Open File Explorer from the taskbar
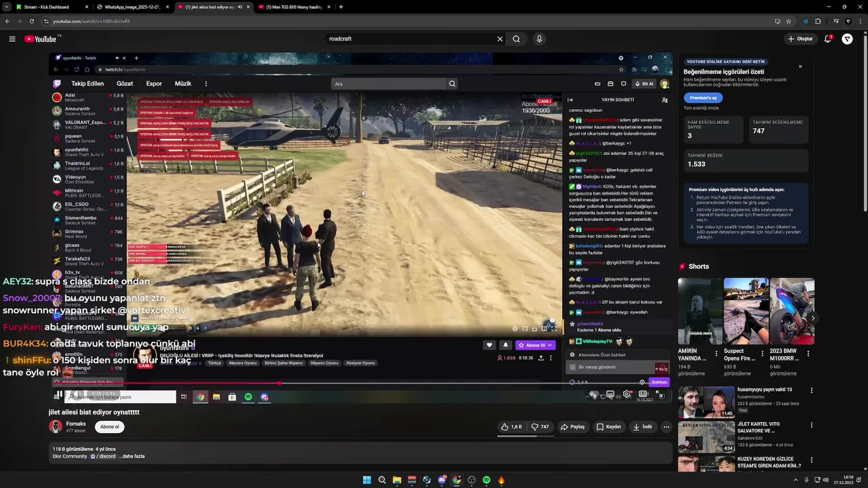Screen dimensions: 868x488 point(397,480)
